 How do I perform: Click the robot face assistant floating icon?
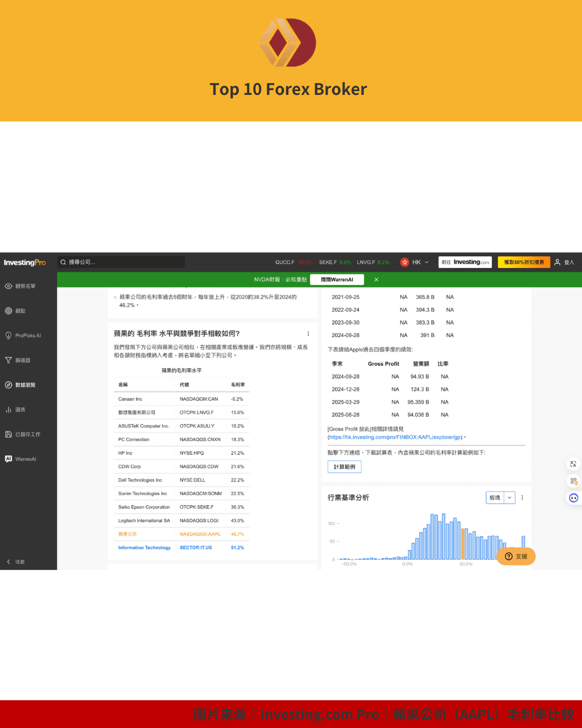pyautogui.click(x=573, y=498)
